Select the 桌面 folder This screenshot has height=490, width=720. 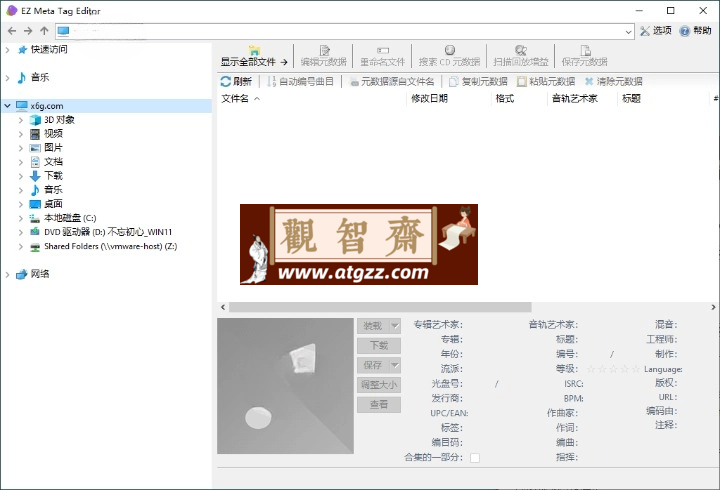[53, 204]
